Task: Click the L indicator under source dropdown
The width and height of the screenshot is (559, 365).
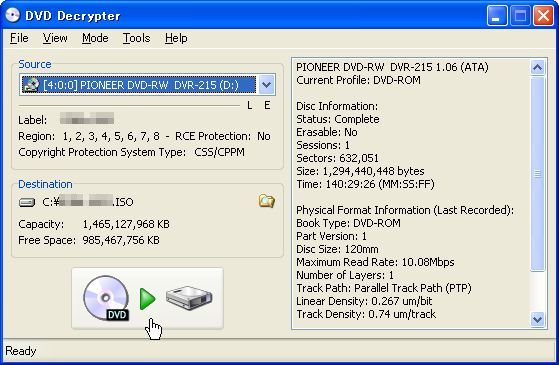Action: click(250, 106)
